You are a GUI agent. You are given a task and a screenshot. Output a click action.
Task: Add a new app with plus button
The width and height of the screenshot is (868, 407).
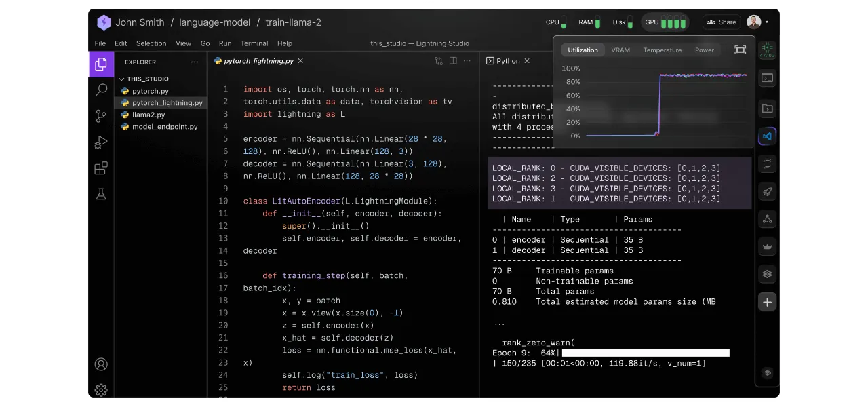767,302
